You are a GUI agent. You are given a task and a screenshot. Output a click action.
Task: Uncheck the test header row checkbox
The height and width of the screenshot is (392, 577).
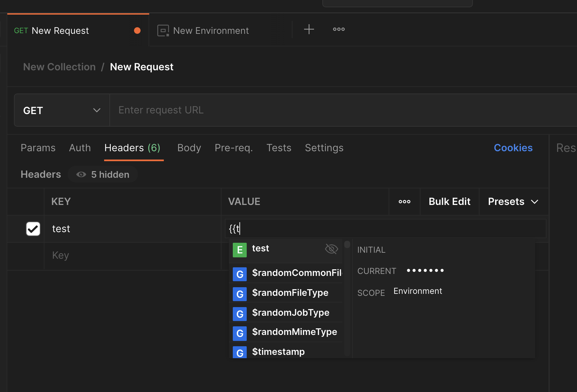click(x=33, y=229)
